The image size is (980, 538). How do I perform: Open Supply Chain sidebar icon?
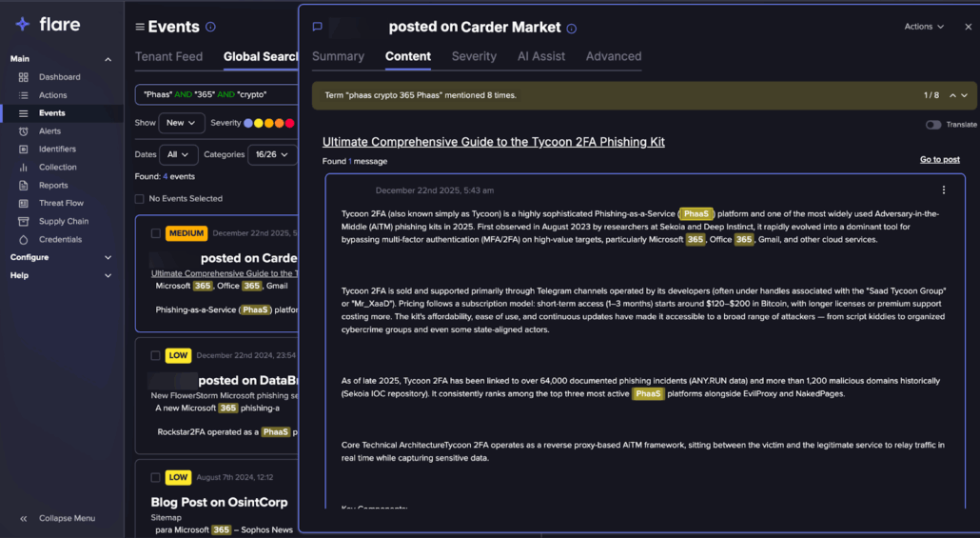tap(24, 222)
